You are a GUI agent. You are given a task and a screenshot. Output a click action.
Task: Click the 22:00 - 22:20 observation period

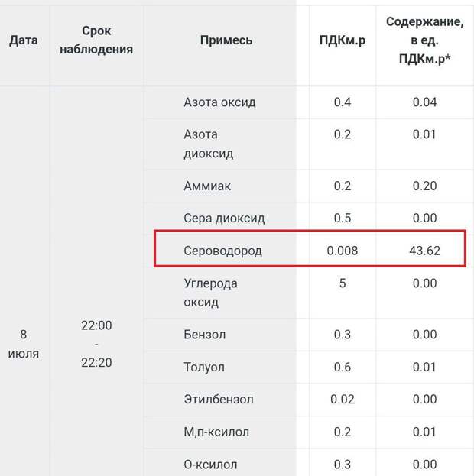pos(96,344)
